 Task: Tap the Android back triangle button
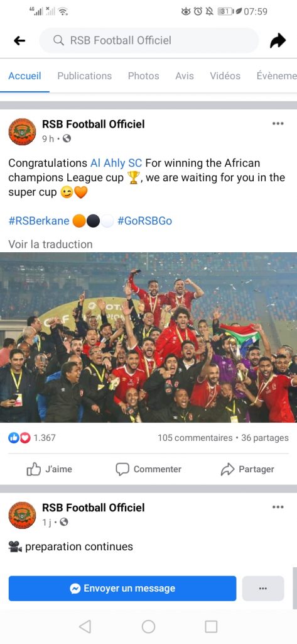point(85,626)
